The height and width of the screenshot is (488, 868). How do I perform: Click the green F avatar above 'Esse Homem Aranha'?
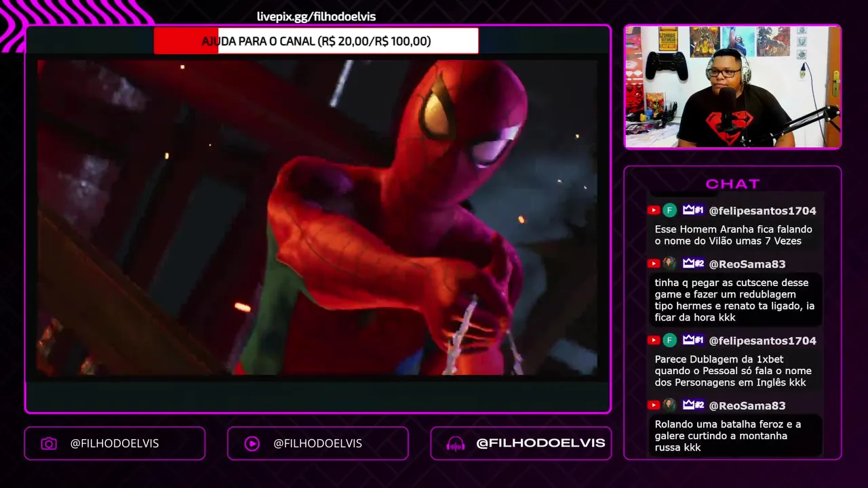click(670, 210)
